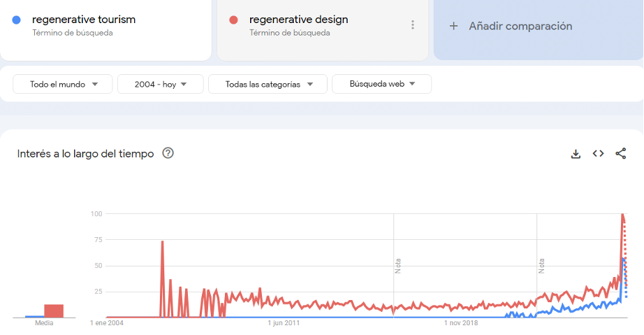The image size is (644, 335).
Task: Edit the regenerative design search term
Action: (298, 20)
